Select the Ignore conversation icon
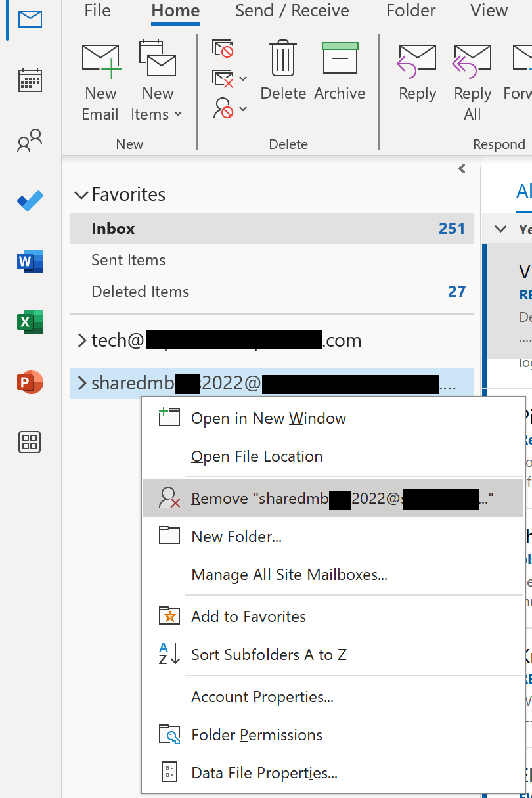The width and height of the screenshot is (532, 798). tap(223, 49)
